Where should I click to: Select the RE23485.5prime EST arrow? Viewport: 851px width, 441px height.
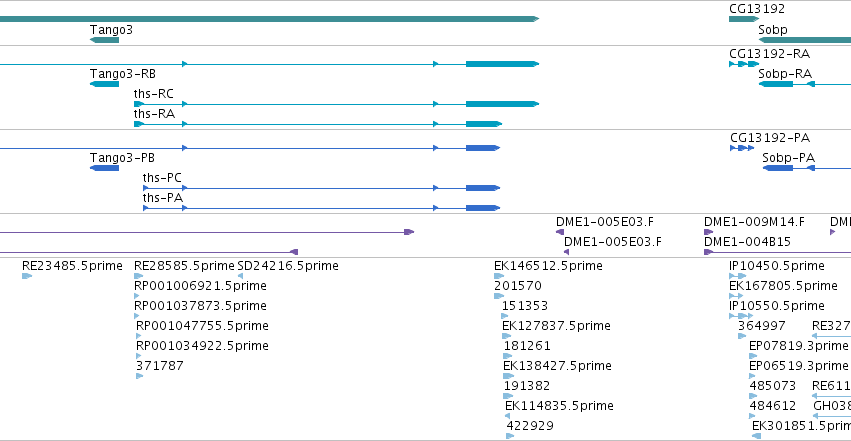[27, 276]
